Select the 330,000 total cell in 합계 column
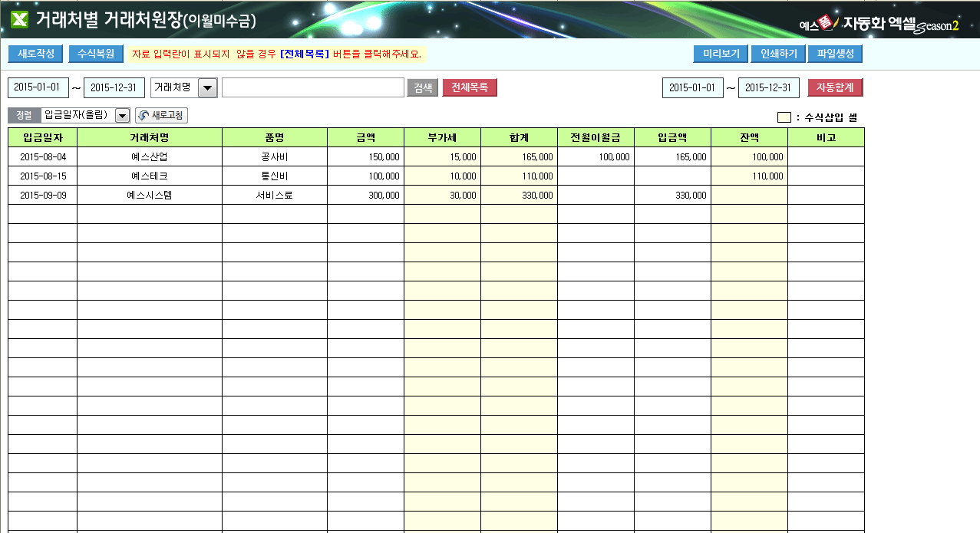Image resolution: width=980 pixels, height=533 pixels. (520, 195)
